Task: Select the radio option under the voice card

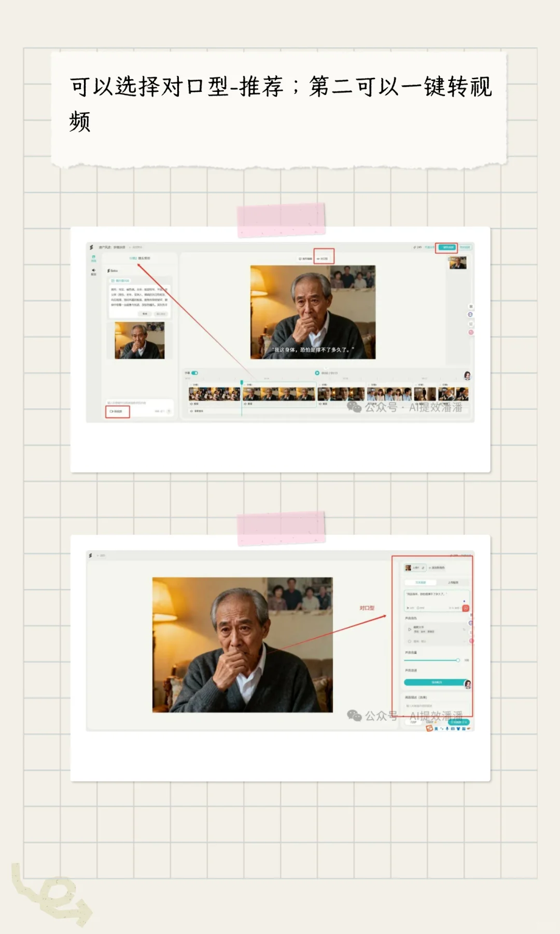Action: [410, 641]
